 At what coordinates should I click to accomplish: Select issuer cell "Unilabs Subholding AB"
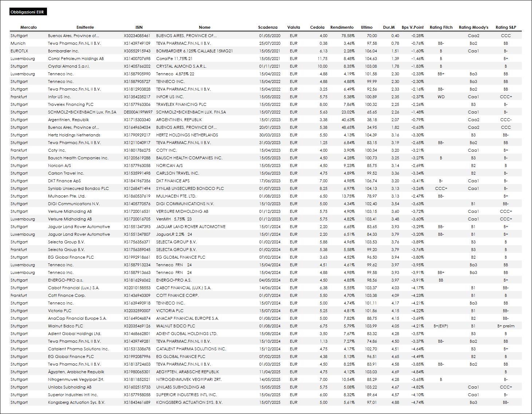point(70,387)
